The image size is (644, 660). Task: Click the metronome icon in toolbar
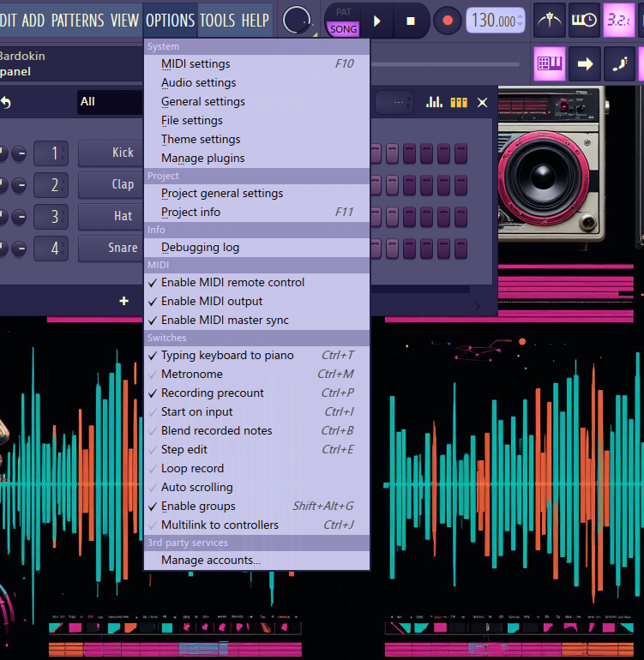549,21
